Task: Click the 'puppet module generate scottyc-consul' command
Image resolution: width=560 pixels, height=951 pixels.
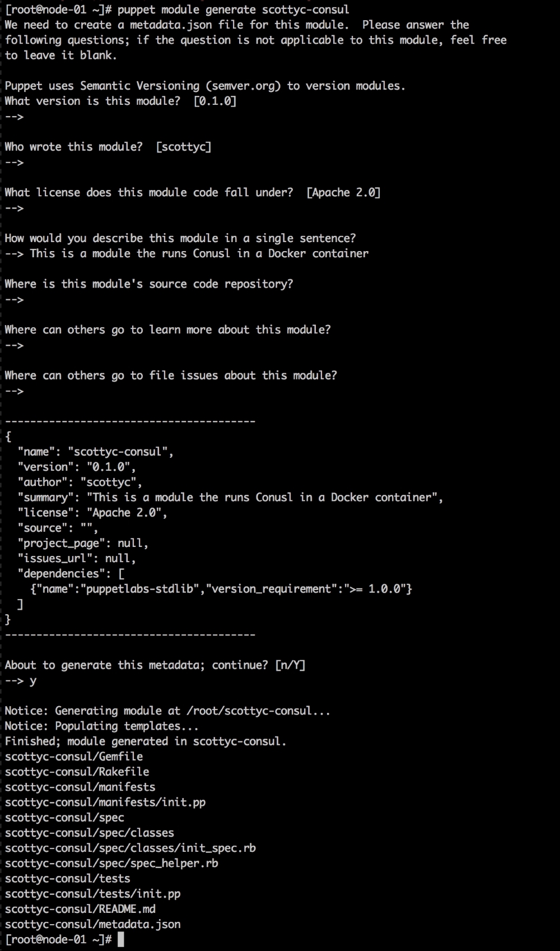Action: pos(233,10)
